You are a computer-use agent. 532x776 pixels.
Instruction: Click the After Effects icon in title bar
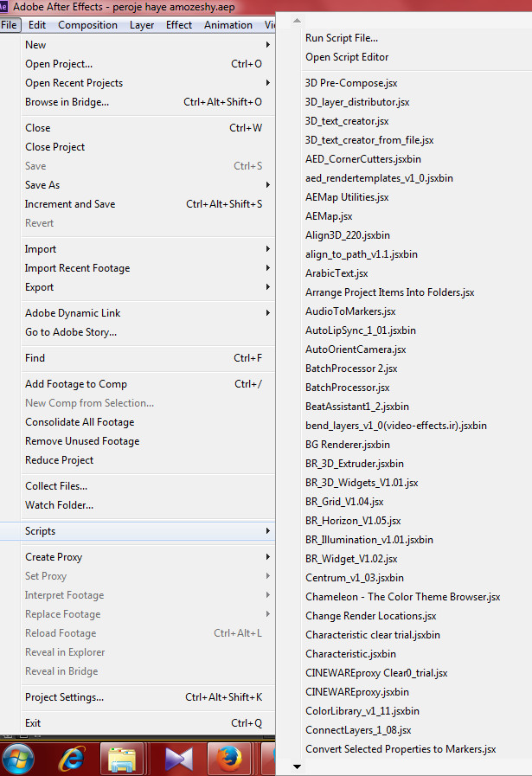pyautogui.click(x=3, y=7)
